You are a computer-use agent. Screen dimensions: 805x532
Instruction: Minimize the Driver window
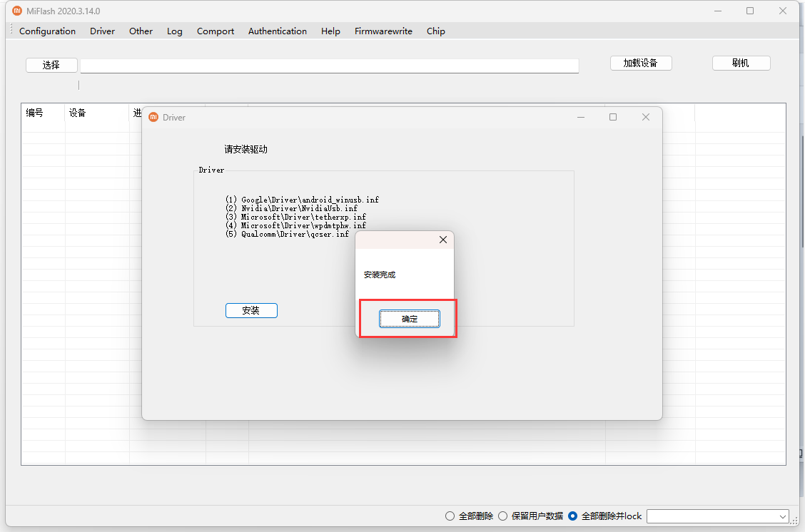[x=581, y=117]
